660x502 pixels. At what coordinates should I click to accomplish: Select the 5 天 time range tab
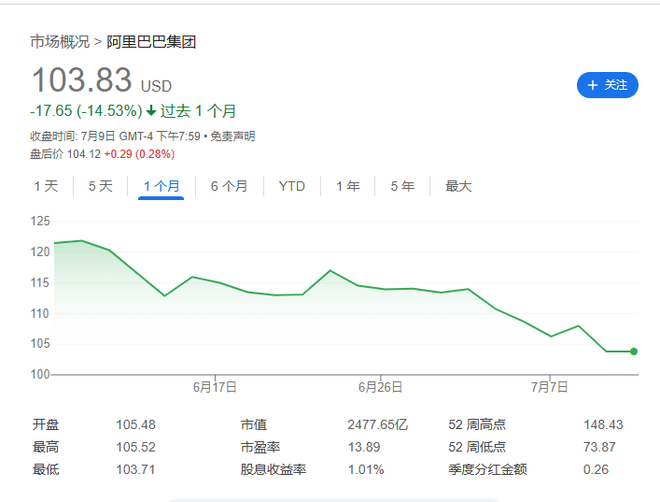coord(100,186)
